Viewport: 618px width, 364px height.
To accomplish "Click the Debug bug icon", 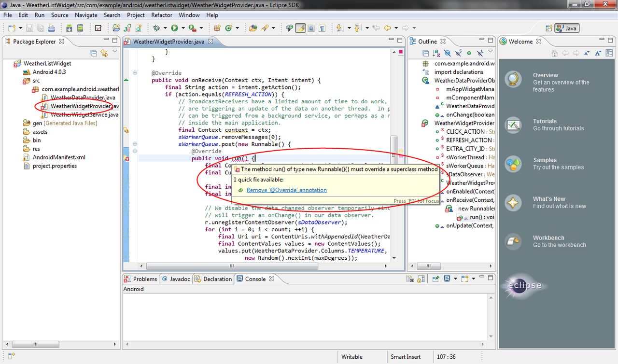I will [x=156, y=28].
